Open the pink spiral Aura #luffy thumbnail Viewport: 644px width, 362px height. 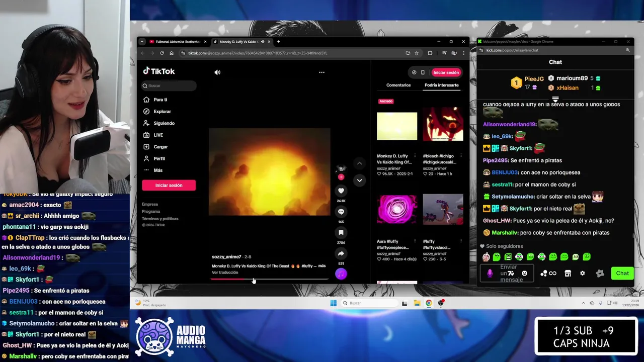pos(397,210)
